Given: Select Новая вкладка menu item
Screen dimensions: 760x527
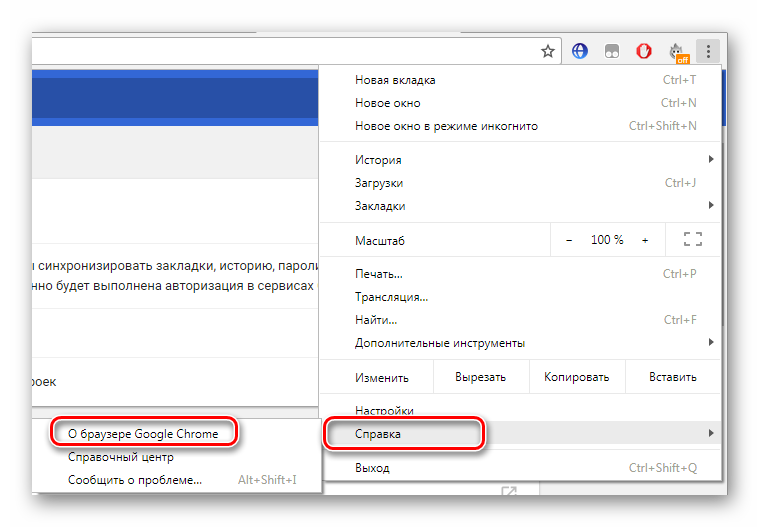Looking at the screenshot, I should click(x=520, y=80).
